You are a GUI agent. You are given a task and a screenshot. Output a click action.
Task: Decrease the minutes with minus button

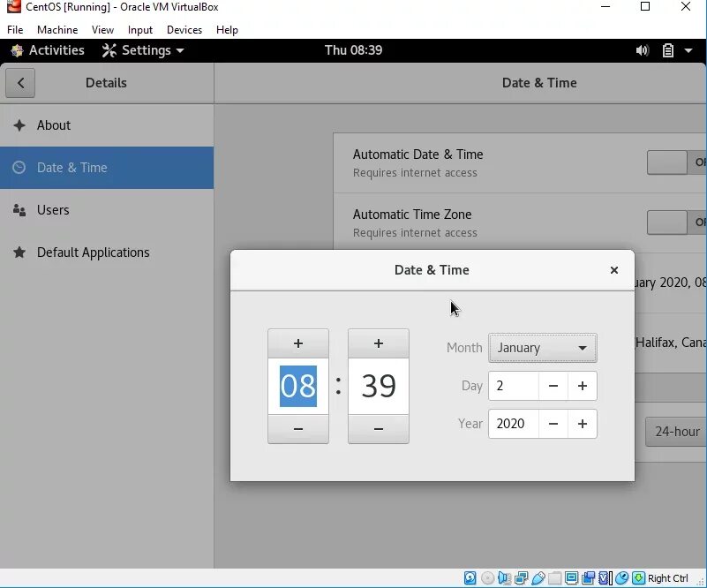[x=379, y=429]
